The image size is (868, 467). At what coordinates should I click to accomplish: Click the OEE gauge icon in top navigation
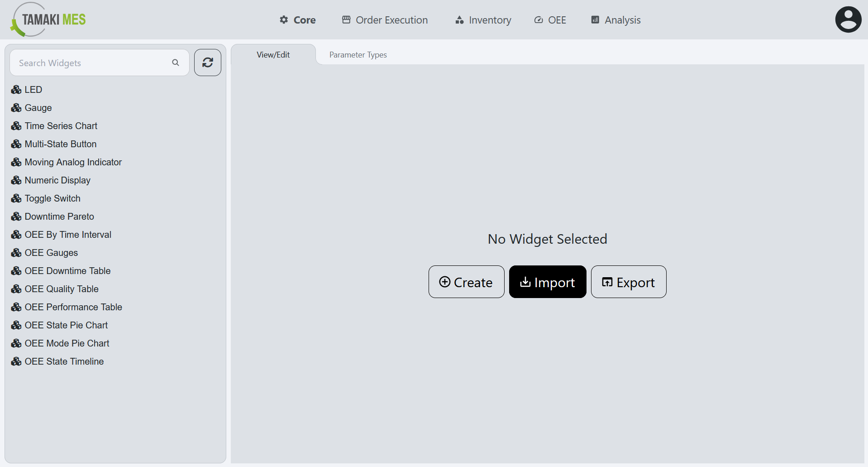click(x=538, y=19)
